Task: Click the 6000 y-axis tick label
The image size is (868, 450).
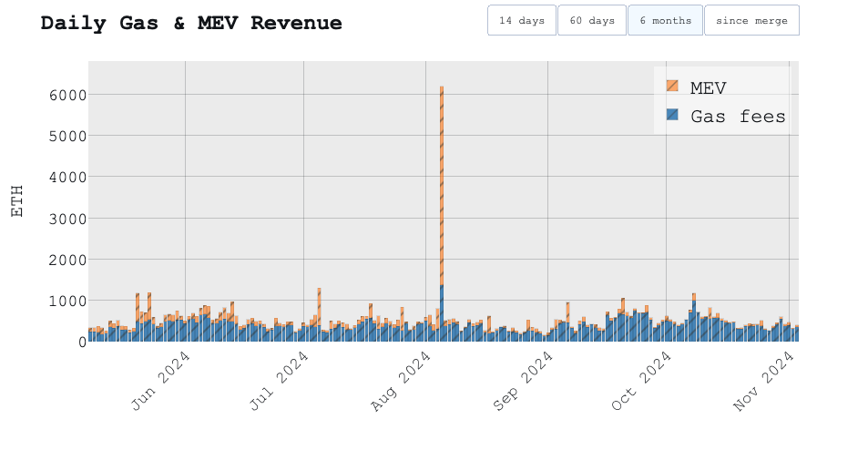Action: pos(56,95)
